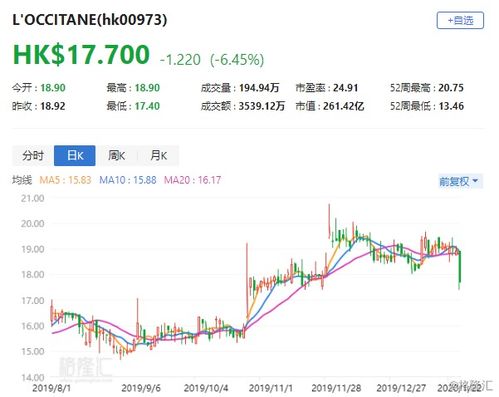Viewport: 499px width, 397px height.
Task: Open the 月K monthly chart tab
Action: point(158,155)
